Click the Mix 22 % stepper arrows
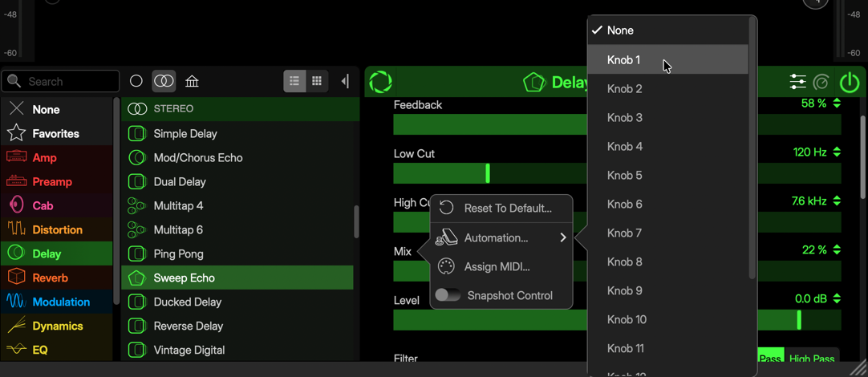The width and height of the screenshot is (868, 377). tap(837, 249)
